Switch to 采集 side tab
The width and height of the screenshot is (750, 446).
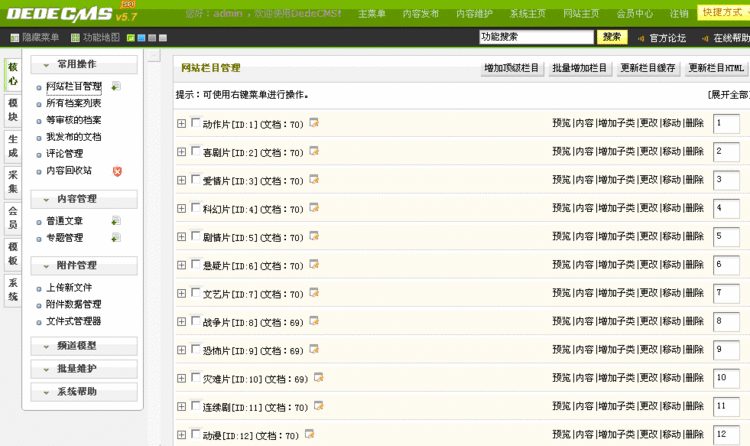[13, 182]
